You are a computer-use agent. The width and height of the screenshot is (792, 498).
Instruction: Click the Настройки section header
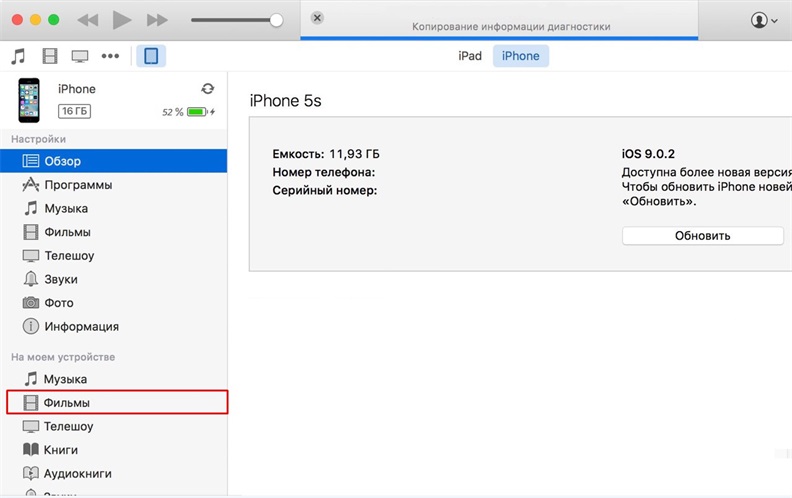[x=38, y=139]
